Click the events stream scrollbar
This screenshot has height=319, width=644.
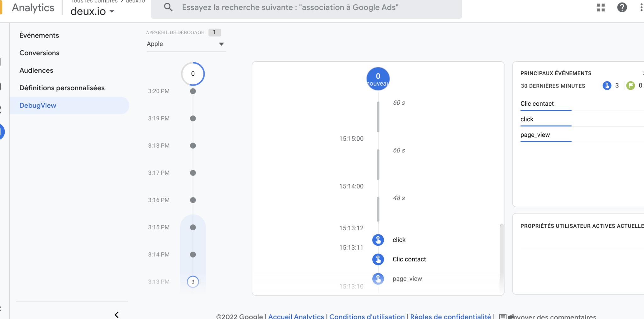pos(502,258)
